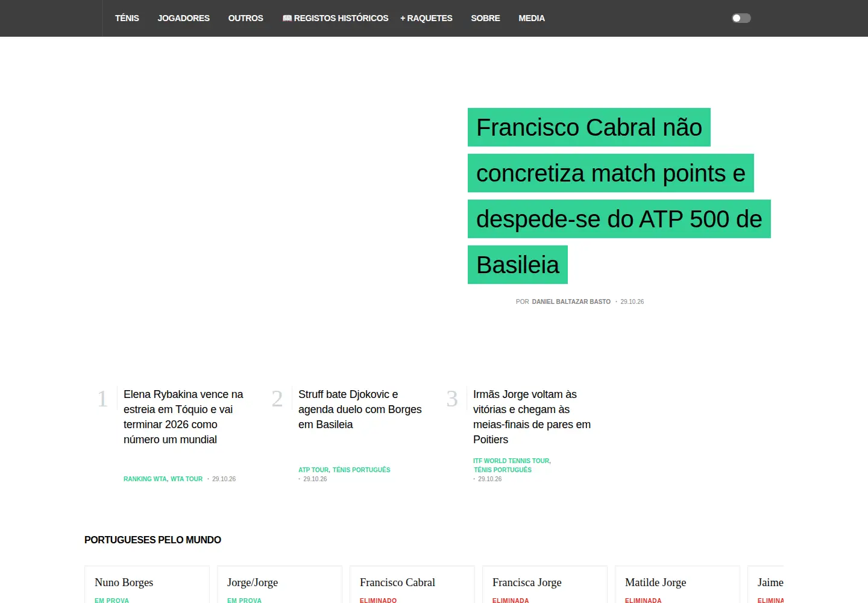This screenshot has height=603, width=868.
Task: Go to the SOBRE page
Action: pyautogui.click(x=486, y=18)
